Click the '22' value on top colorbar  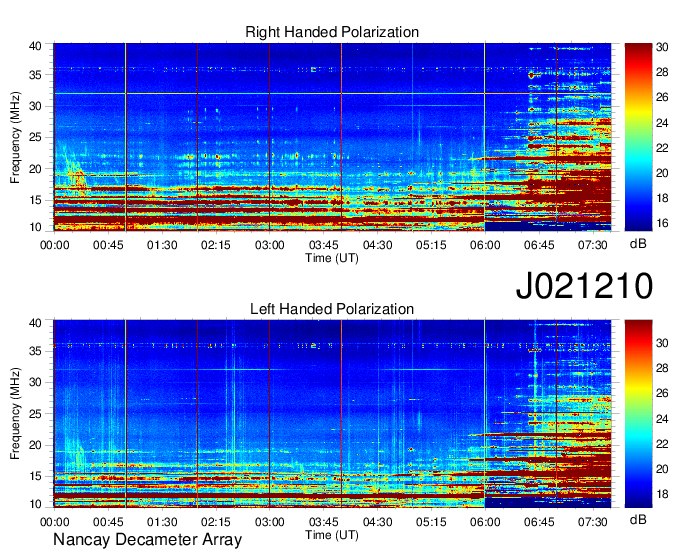662,148
